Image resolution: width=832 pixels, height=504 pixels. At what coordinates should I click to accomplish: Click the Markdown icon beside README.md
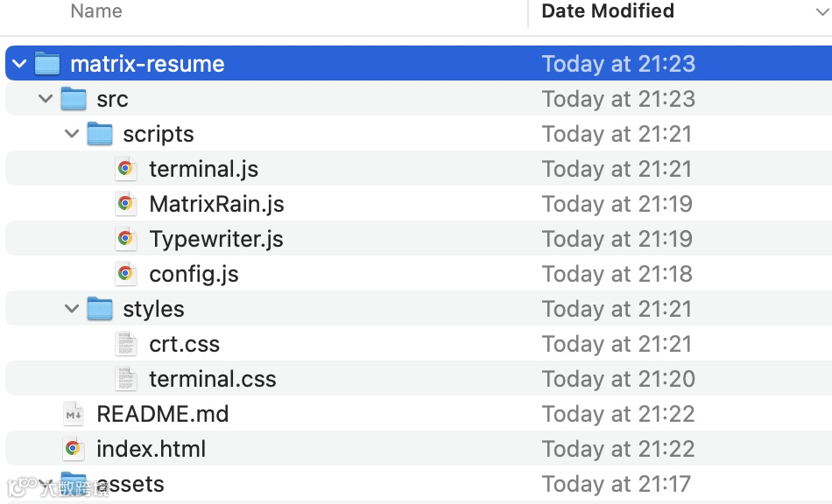point(74,414)
